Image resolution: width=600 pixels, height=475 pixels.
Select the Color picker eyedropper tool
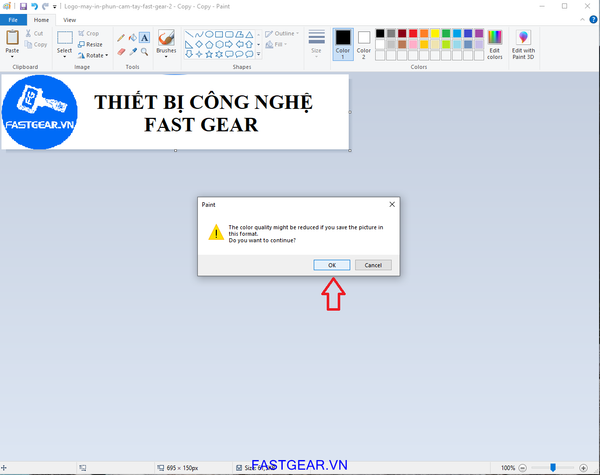click(133, 52)
